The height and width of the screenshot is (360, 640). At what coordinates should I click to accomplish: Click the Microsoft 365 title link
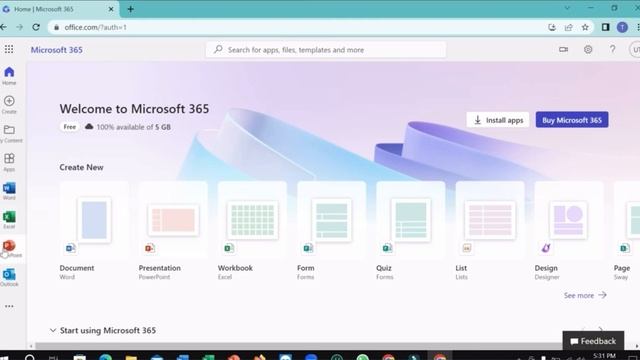[57, 50]
